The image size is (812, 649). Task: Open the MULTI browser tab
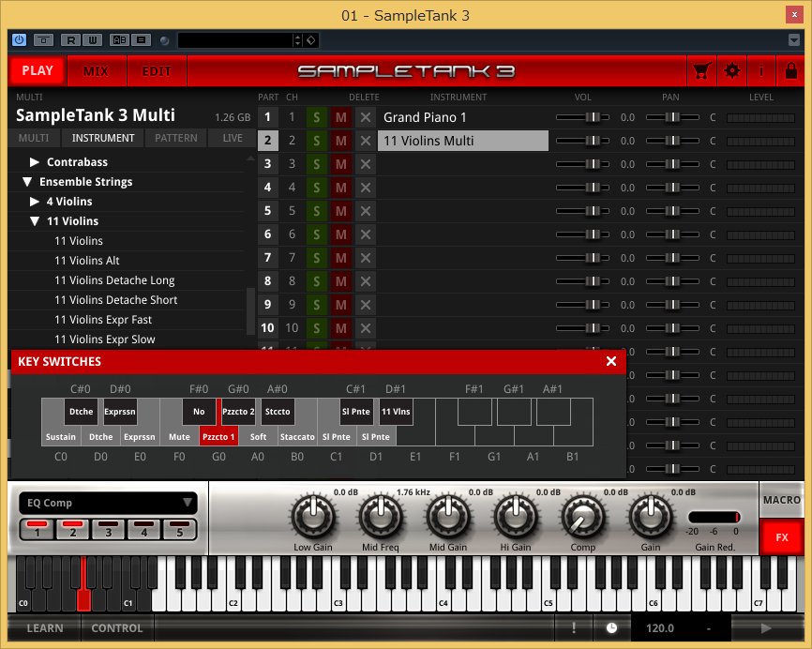(x=34, y=138)
